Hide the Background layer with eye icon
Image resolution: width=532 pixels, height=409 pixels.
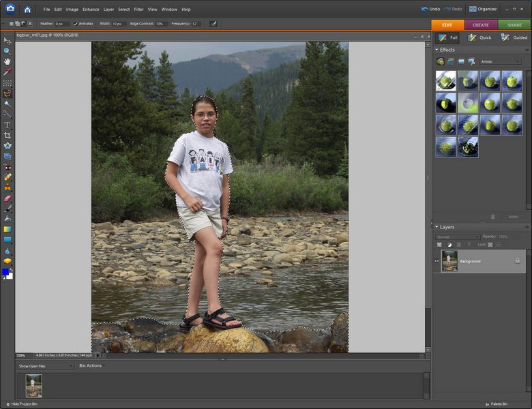(437, 261)
